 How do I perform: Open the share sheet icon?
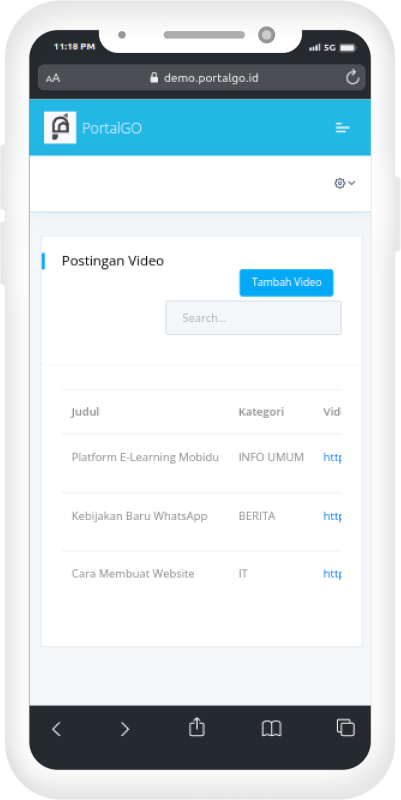197,727
